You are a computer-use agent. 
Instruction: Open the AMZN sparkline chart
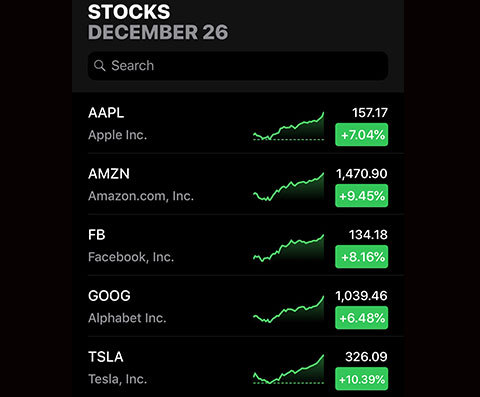[x=288, y=187]
